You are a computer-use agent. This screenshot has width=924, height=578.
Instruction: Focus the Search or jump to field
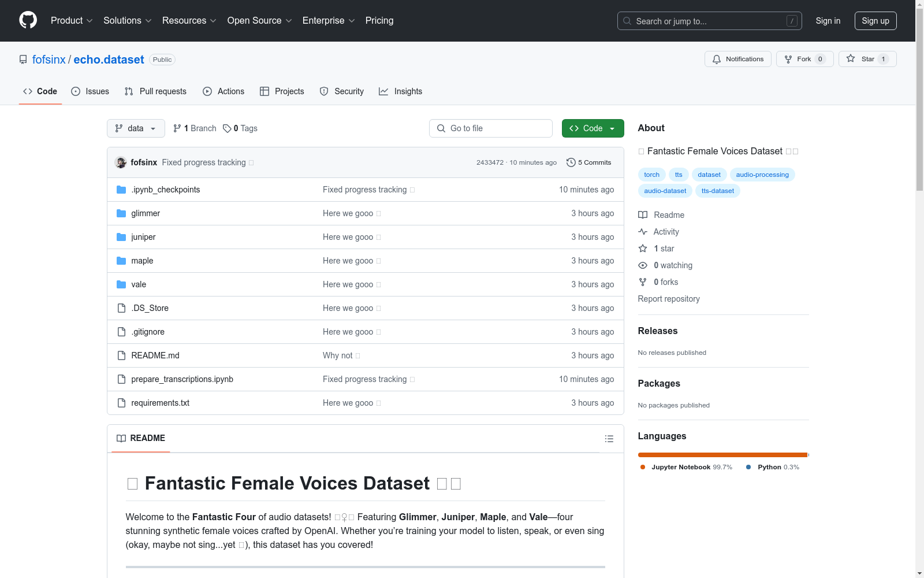(709, 21)
